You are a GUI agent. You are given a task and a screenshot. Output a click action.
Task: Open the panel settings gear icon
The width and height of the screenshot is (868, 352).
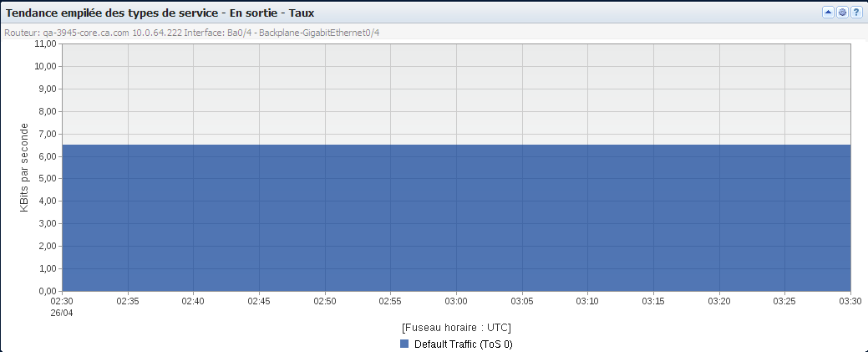pos(842,13)
